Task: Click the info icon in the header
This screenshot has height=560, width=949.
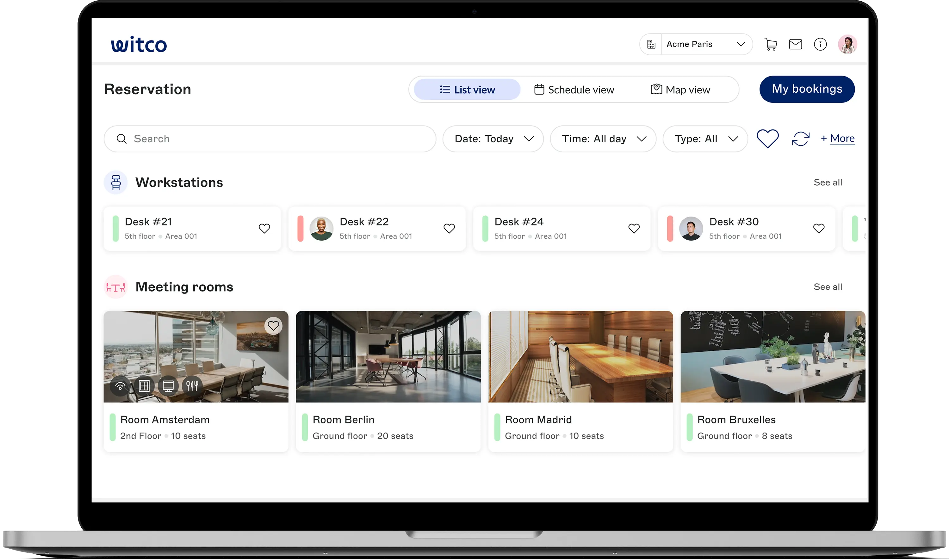Action: (x=820, y=44)
